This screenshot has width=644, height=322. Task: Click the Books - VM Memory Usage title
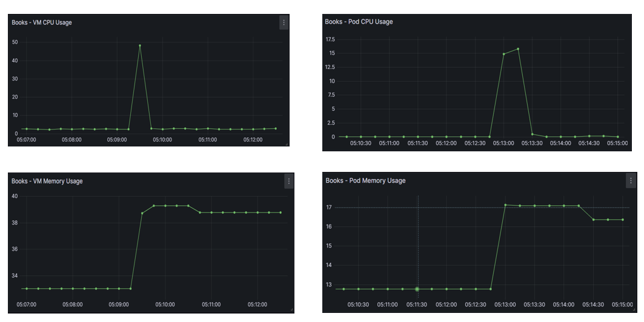[x=47, y=181]
